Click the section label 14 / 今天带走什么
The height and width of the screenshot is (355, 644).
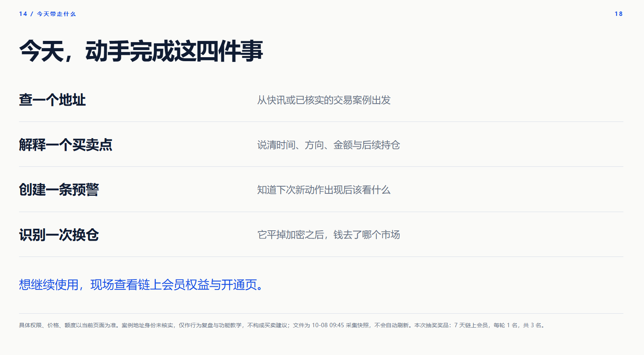[x=47, y=14]
